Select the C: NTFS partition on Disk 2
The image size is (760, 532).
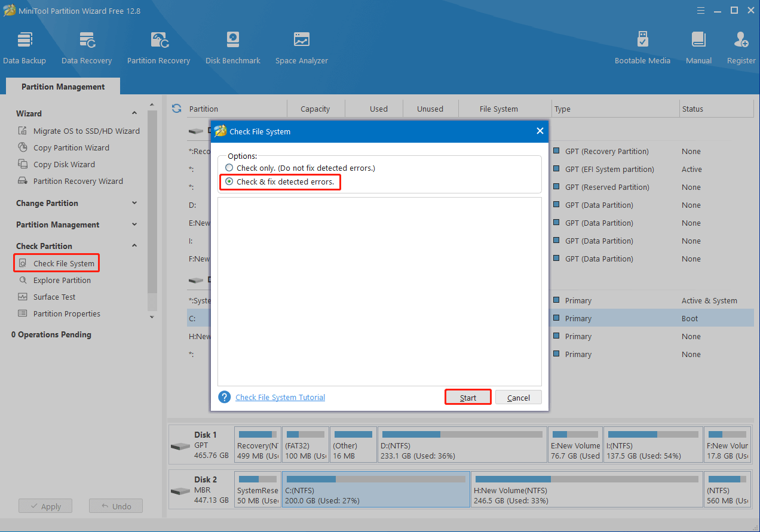click(376, 490)
